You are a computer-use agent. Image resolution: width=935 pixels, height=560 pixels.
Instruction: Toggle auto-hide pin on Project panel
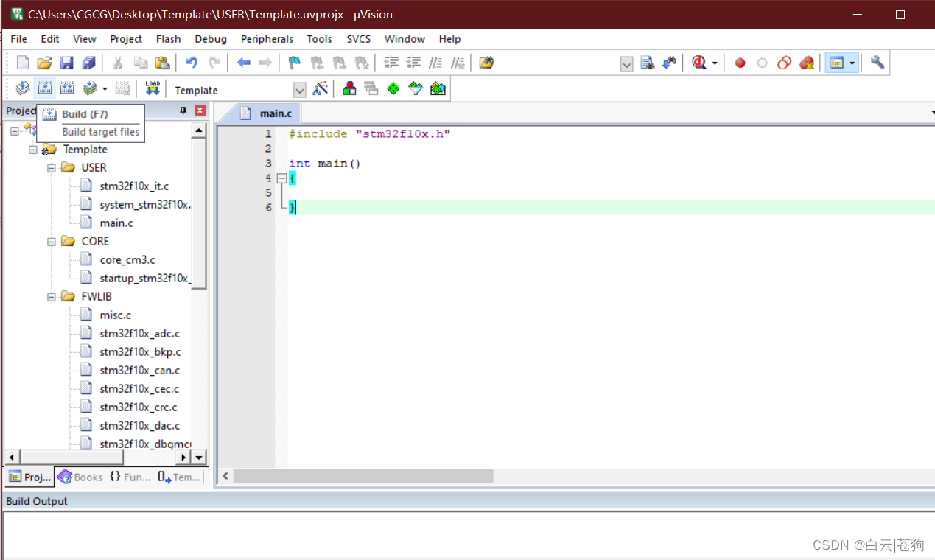[x=183, y=111]
